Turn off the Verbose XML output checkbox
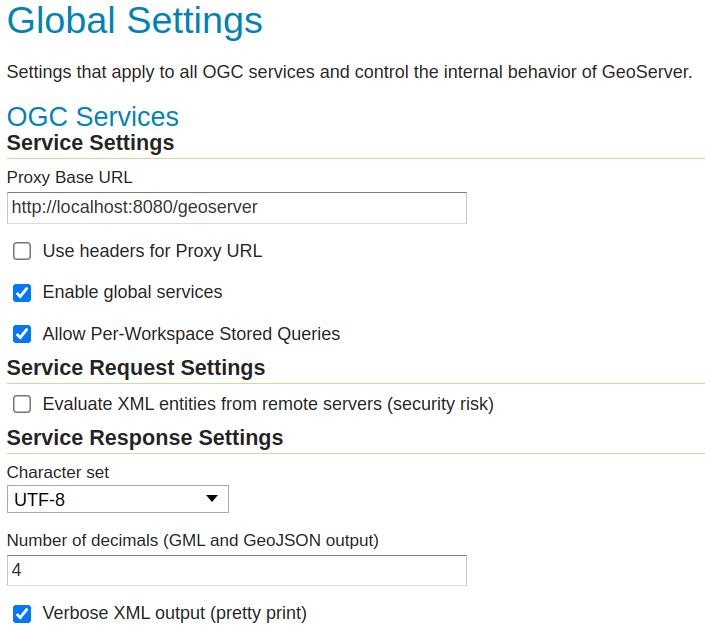Screen dimensions: 705x630 22,613
